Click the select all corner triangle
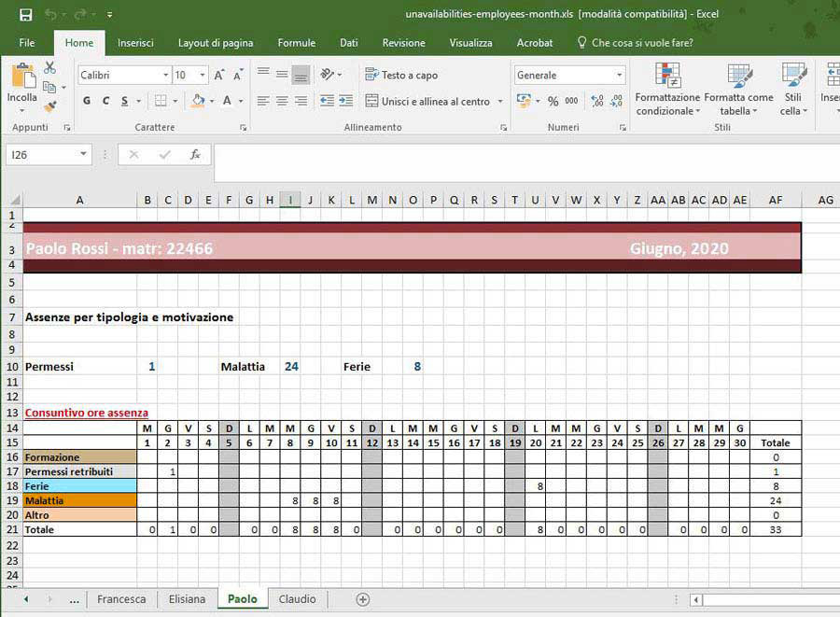The height and width of the screenshot is (617, 840). click(x=15, y=200)
